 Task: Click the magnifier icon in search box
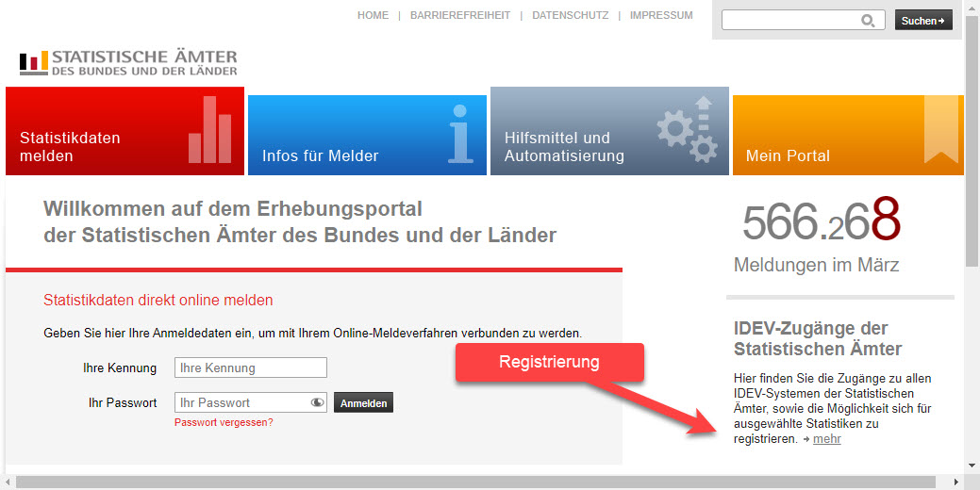coord(868,21)
